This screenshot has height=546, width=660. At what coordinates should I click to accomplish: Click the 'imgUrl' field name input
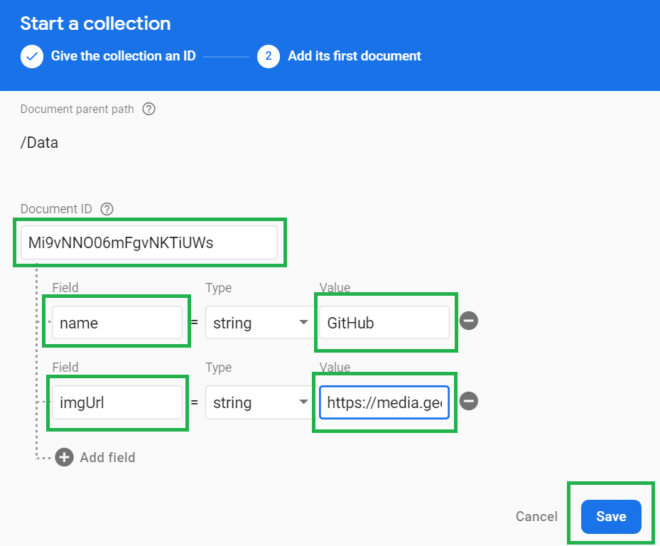[x=118, y=403]
